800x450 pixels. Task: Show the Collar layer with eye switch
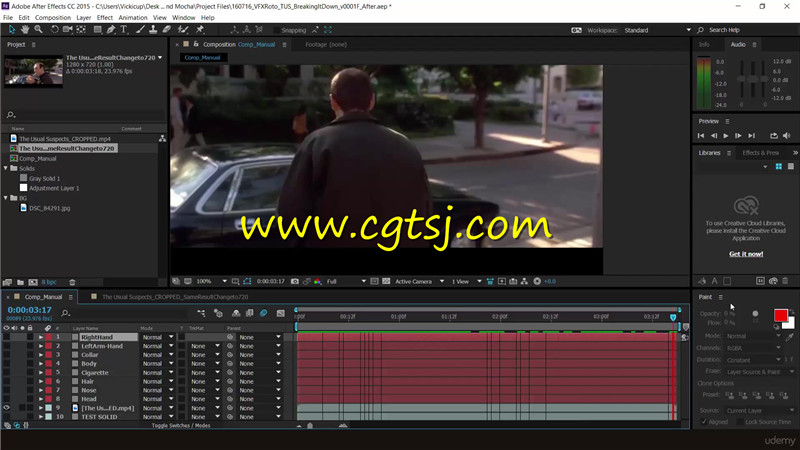pyautogui.click(x=7, y=355)
